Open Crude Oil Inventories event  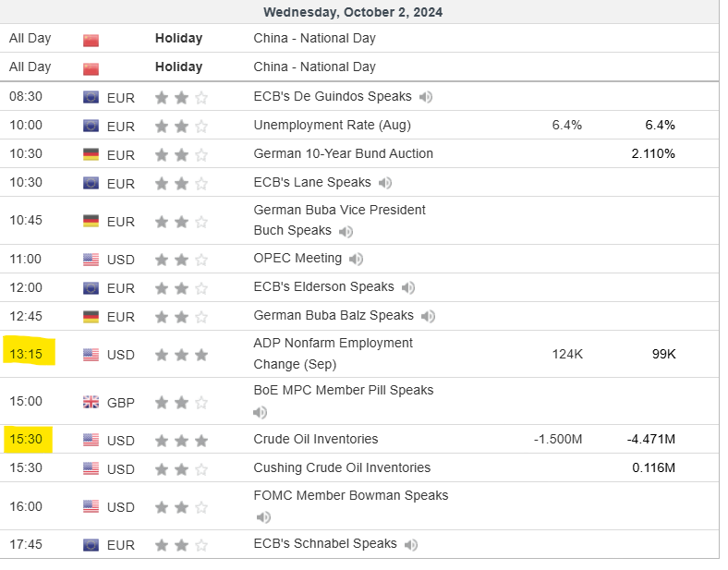pyautogui.click(x=315, y=439)
